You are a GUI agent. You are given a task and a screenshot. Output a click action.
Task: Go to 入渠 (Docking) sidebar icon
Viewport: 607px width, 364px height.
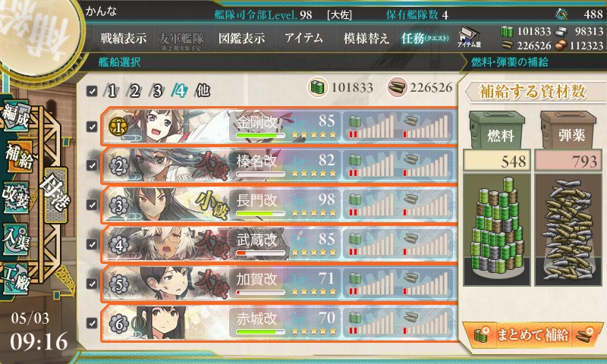[x=16, y=239]
